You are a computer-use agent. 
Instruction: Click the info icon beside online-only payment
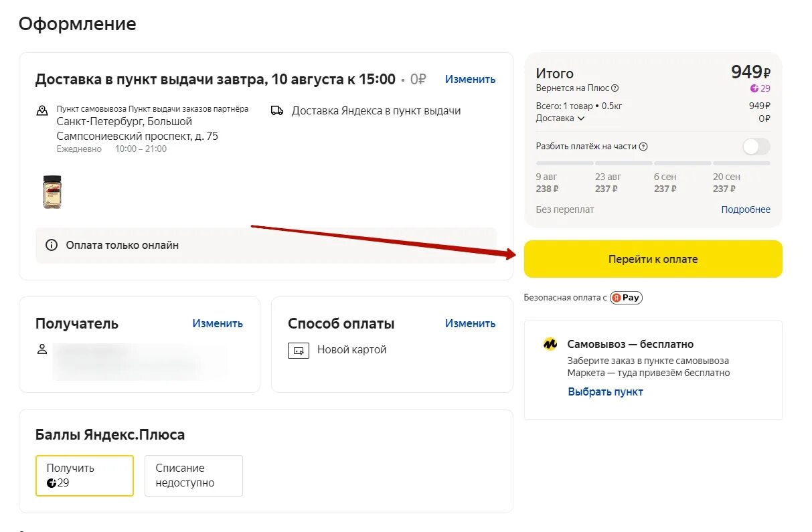tap(52, 245)
